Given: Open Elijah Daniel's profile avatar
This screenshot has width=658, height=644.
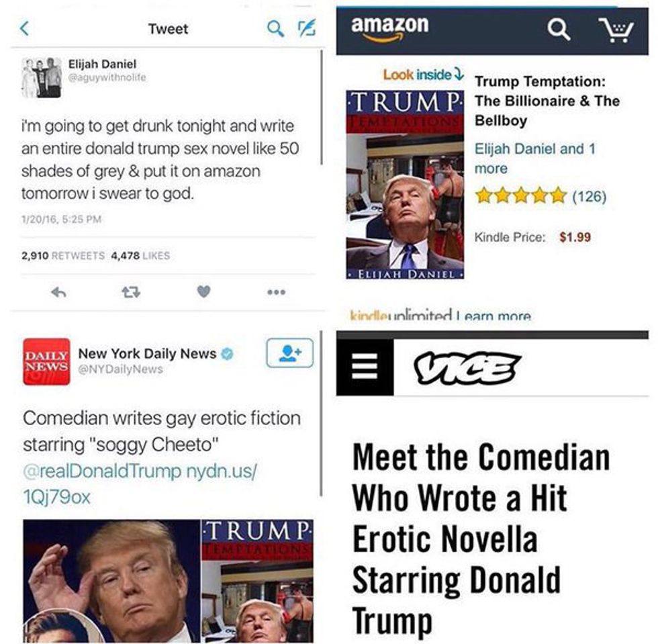Looking at the screenshot, I should pos(41,78).
